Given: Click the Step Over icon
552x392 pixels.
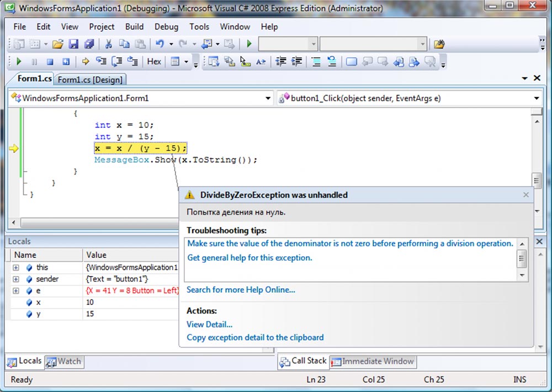Looking at the screenshot, I should point(117,62).
